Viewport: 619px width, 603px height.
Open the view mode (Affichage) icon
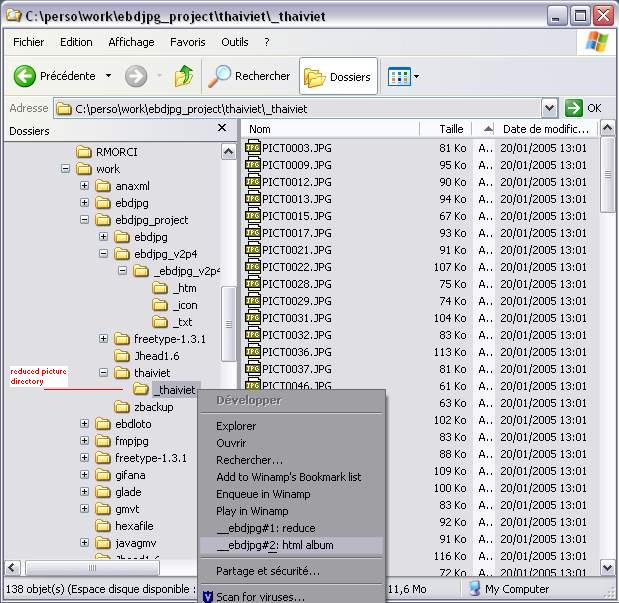(x=399, y=77)
